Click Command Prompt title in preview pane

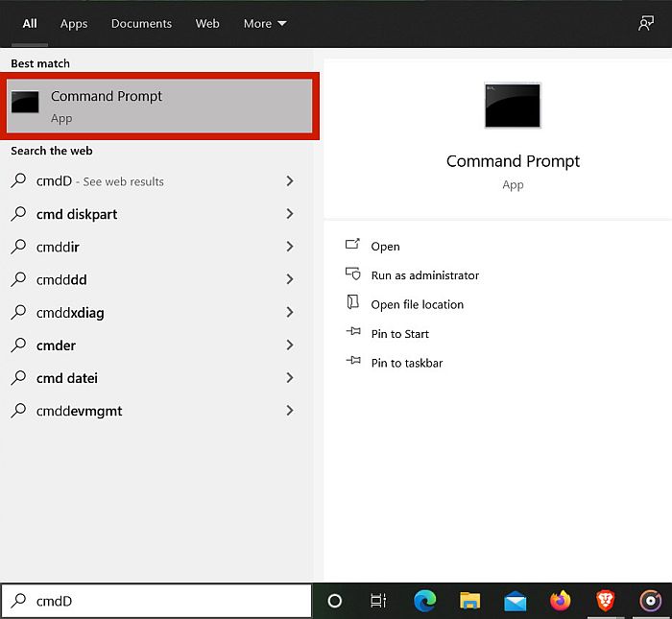[x=513, y=161]
